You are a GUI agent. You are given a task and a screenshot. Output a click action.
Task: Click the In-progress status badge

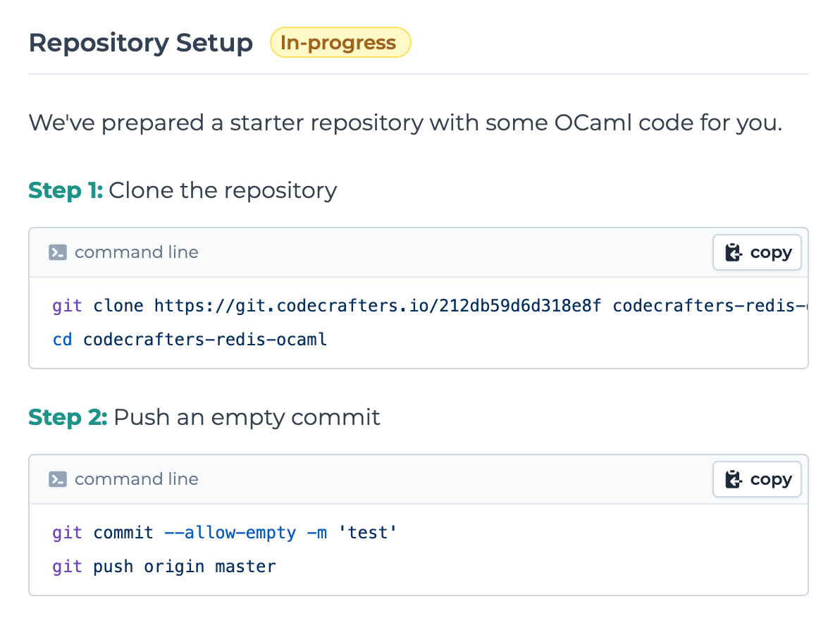(x=340, y=42)
